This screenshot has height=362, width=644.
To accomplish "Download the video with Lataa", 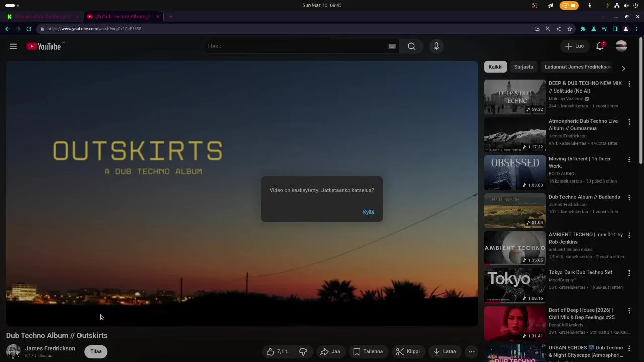I will 445,352.
